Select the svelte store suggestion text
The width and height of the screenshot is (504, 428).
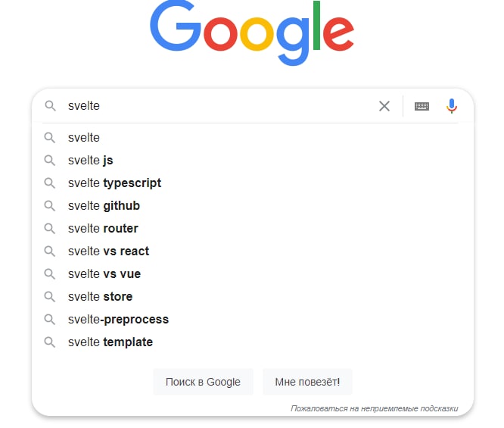point(100,297)
